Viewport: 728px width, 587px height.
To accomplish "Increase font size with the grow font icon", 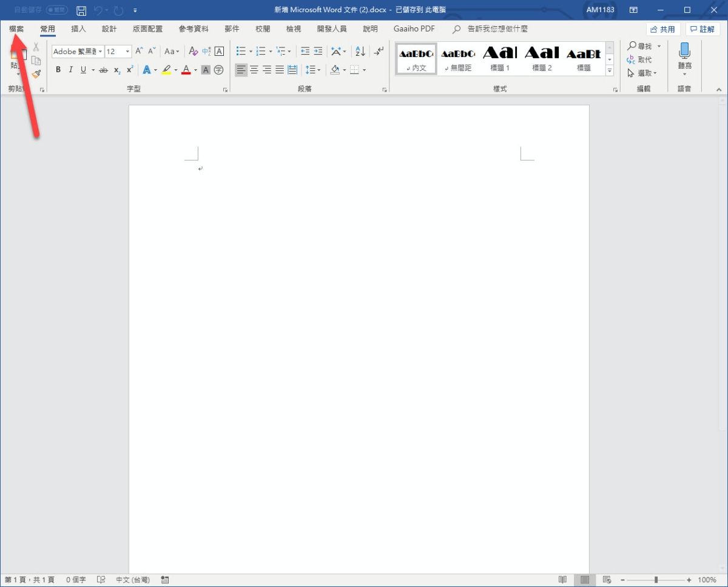I will pyautogui.click(x=139, y=52).
